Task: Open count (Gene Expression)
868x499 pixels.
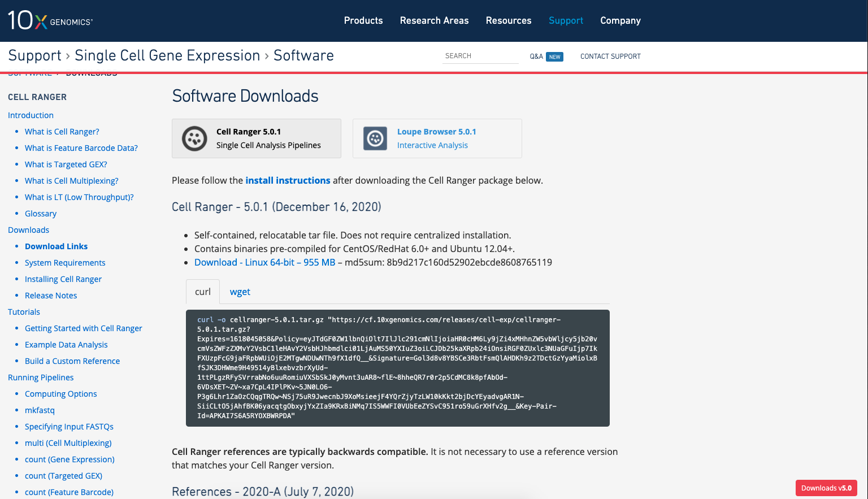Action: click(x=70, y=459)
